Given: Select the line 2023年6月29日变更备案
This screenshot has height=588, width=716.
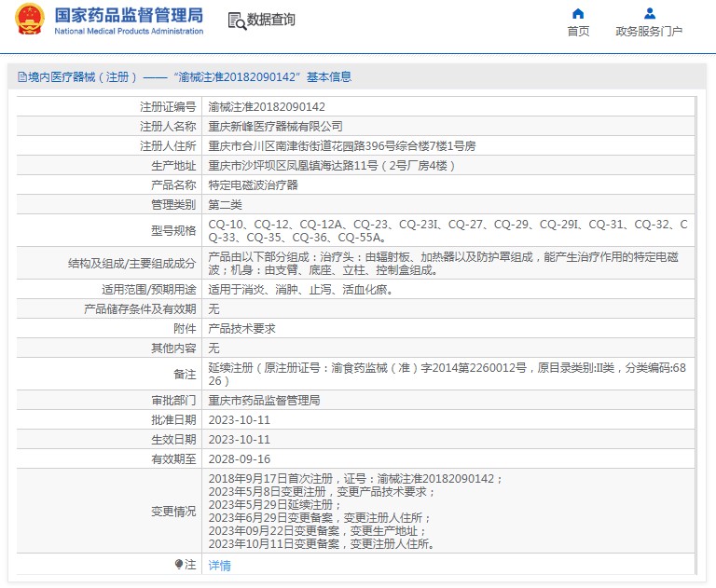Looking at the screenshot, I should click(x=320, y=518).
